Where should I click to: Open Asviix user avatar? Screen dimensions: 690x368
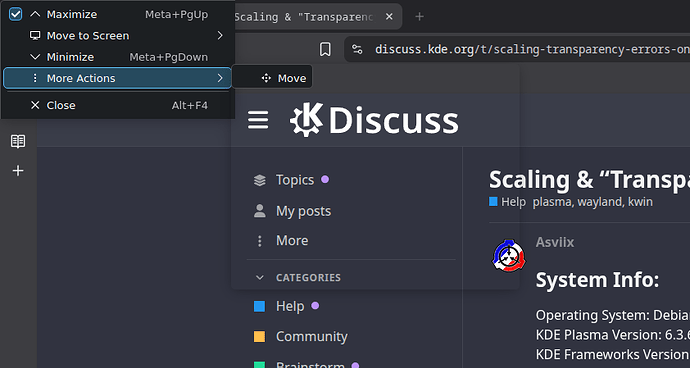(x=509, y=255)
